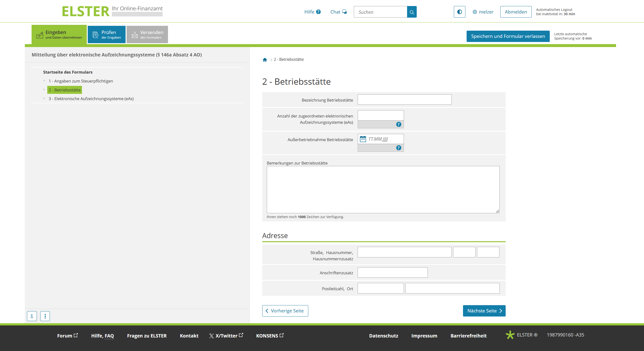Open the melzer account settings
Image resolution: width=644 pixels, height=351 pixels.
click(483, 12)
